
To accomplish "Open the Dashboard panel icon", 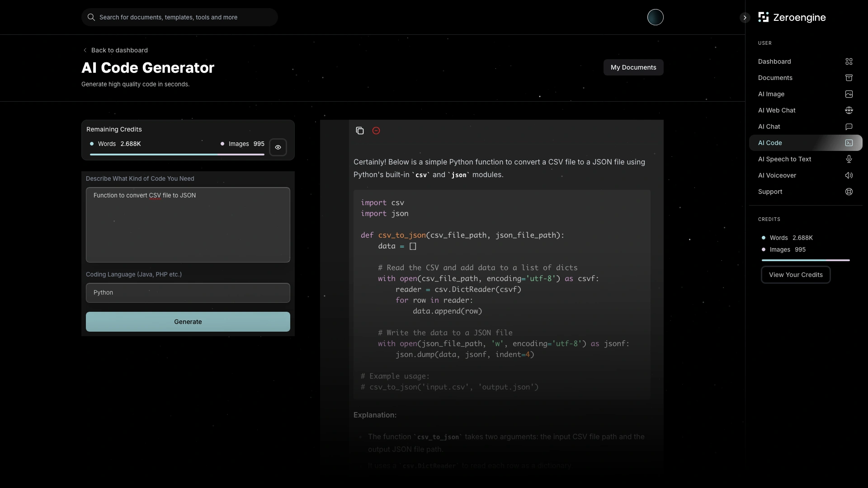I will [x=849, y=61].
